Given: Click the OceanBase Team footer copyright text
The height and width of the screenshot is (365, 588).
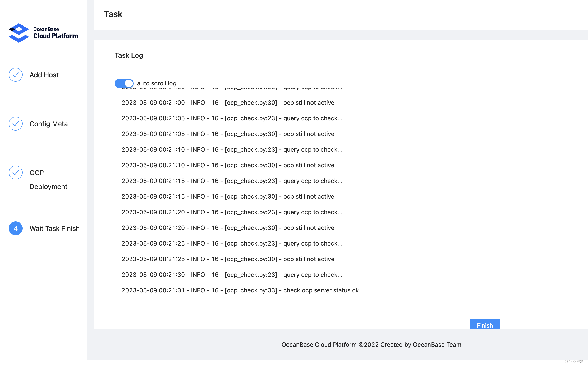Looking at the screenshot, I should tap(371, 345).
